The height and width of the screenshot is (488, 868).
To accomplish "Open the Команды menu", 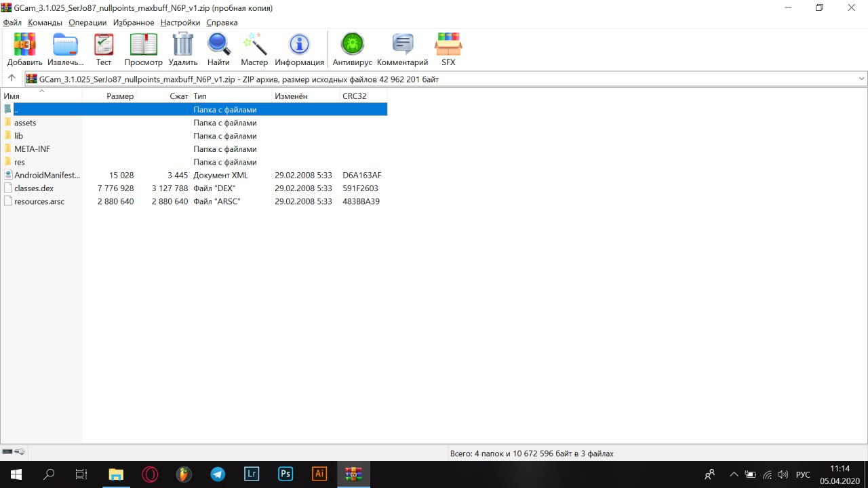I will [x=45, y=22].
